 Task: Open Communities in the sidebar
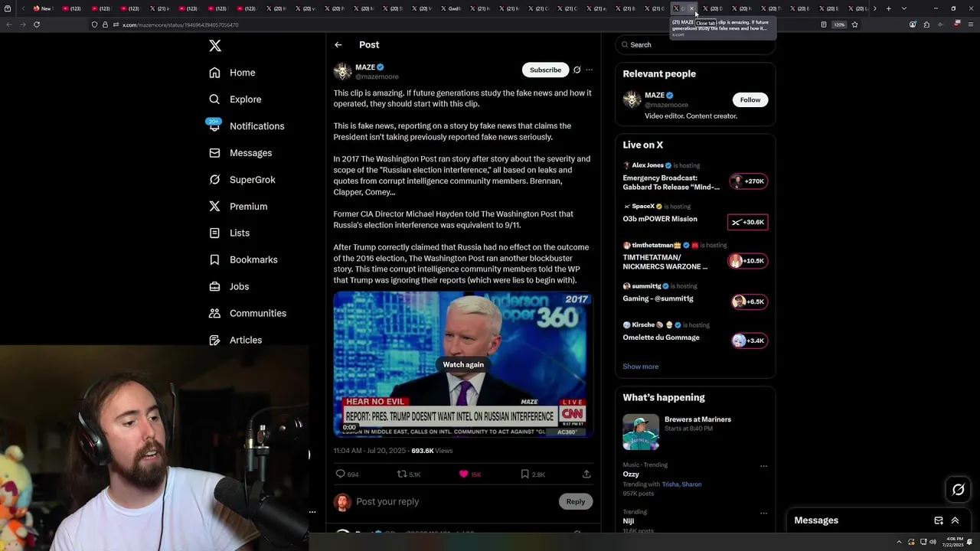(247, 313)
